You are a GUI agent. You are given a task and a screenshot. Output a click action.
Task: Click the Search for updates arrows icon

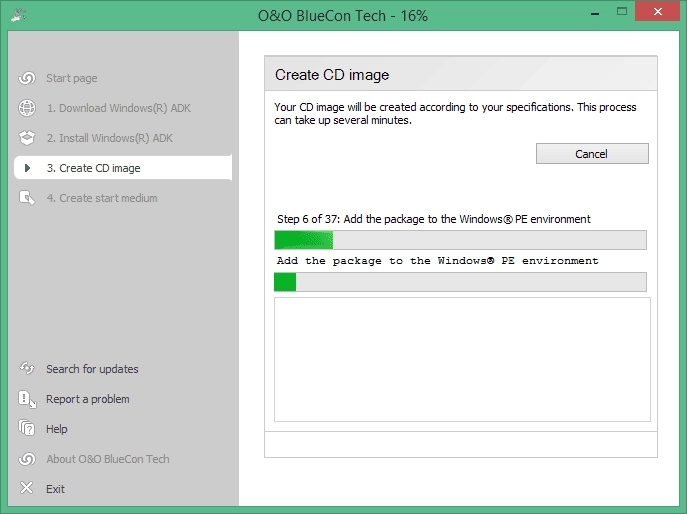click(27, 369)
